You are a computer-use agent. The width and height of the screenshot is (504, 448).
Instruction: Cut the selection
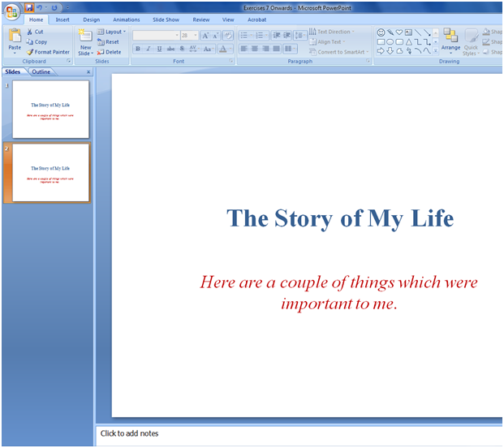pyautogui.click(x=35, y=32)
